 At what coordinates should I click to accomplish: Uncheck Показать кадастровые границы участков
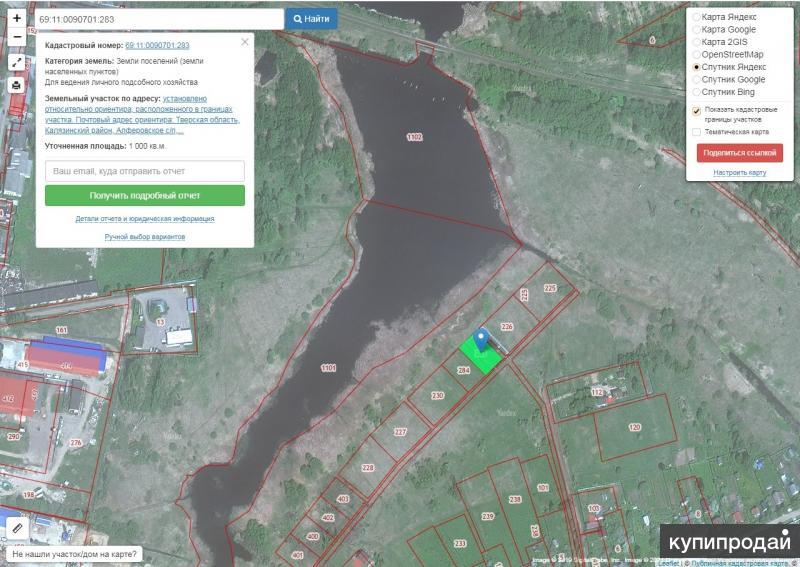[x=696, y=111]
